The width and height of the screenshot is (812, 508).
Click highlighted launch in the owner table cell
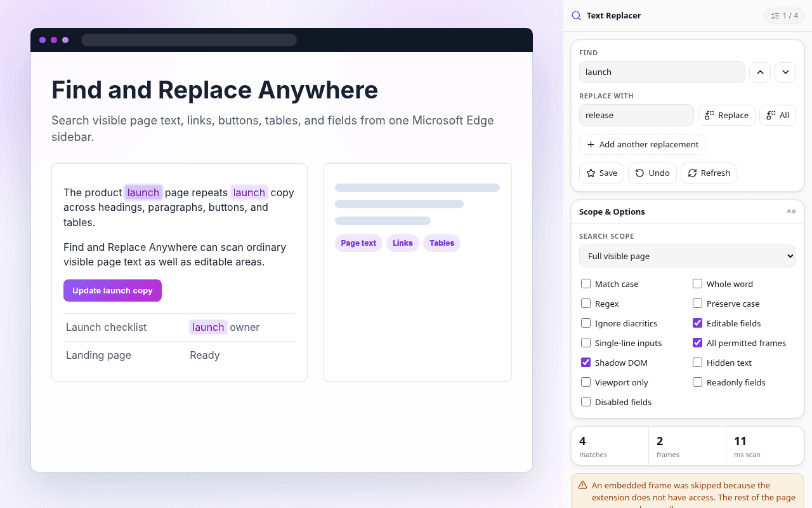click(208, 327)
